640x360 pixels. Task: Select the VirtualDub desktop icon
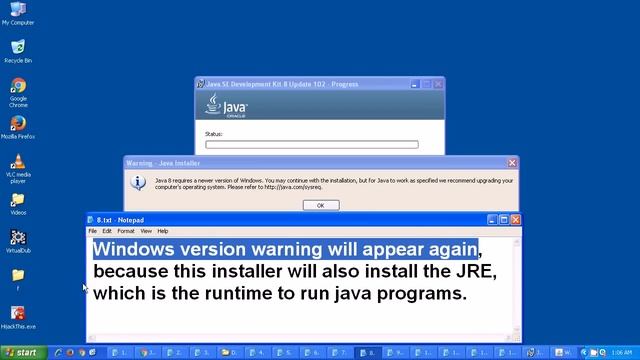point(18,242)
